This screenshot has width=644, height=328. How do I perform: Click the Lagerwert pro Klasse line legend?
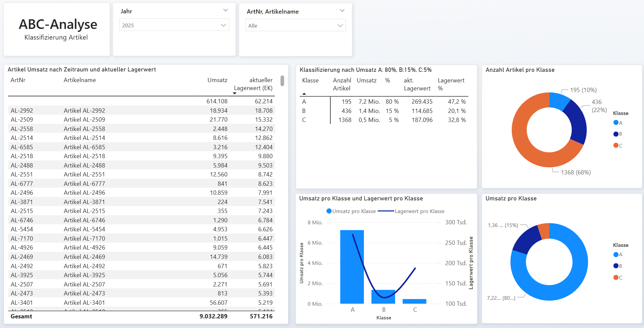point(386,211)
